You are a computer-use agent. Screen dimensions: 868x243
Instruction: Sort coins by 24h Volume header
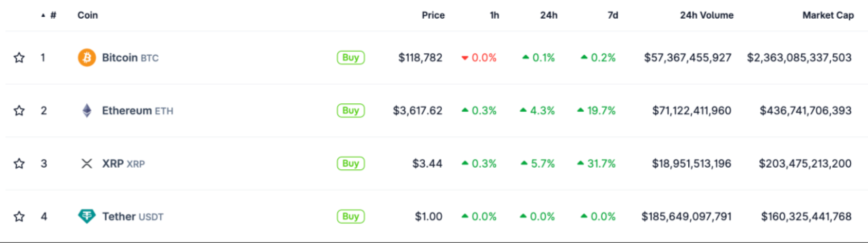coord(706,15)
